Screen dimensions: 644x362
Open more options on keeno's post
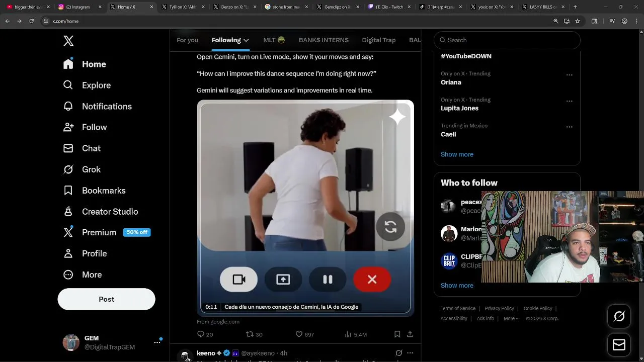coord(410,353)
